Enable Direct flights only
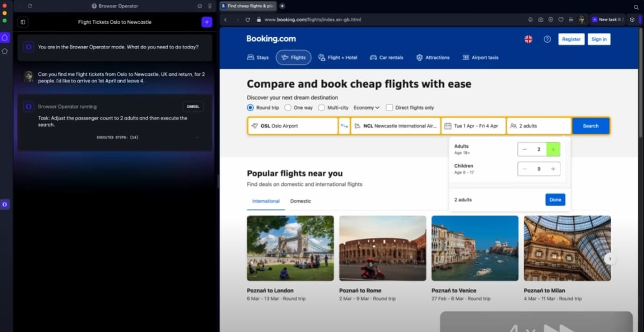Viewport: 644px width, 332px height. [x=389, y=107]
